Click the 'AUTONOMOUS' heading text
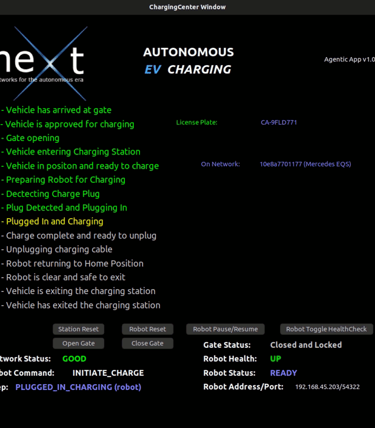Viewport: 375px width, 428px height. click(x=189, y=52)
